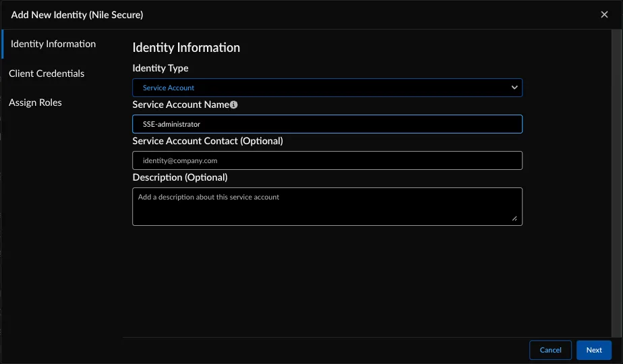Image resolution: width=623 pixels, height=364 pixels.
Task: Switch to the Assign Roles step
Action: coord(35,102)
